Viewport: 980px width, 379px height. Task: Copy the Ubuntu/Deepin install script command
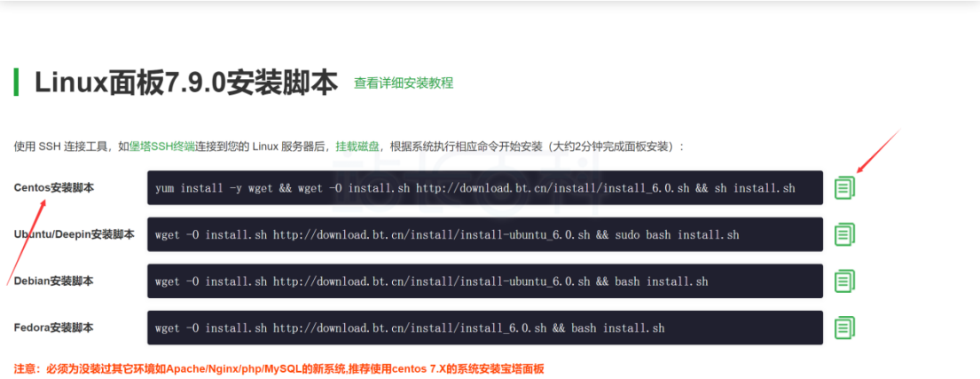tap(844, 234)
